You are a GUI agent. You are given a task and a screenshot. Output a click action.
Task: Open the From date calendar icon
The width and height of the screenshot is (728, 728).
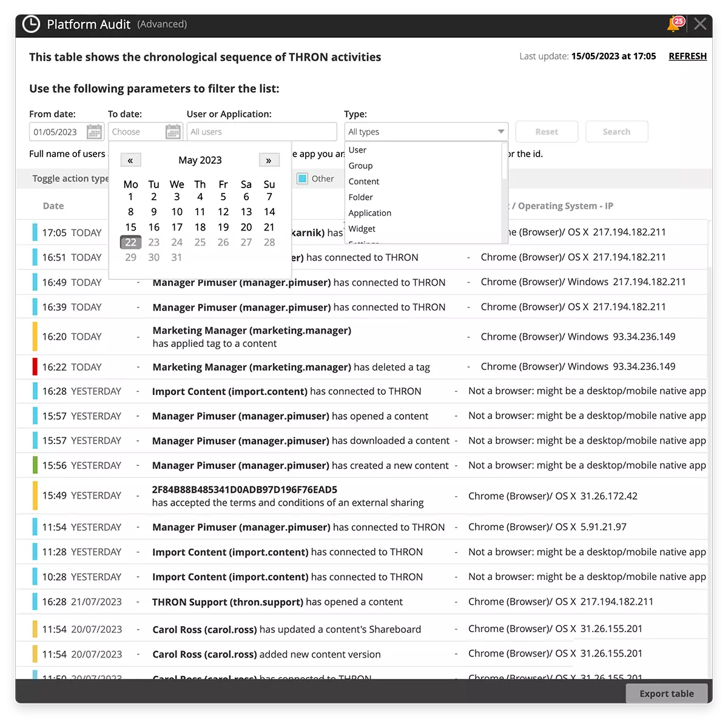pos(94,132)
